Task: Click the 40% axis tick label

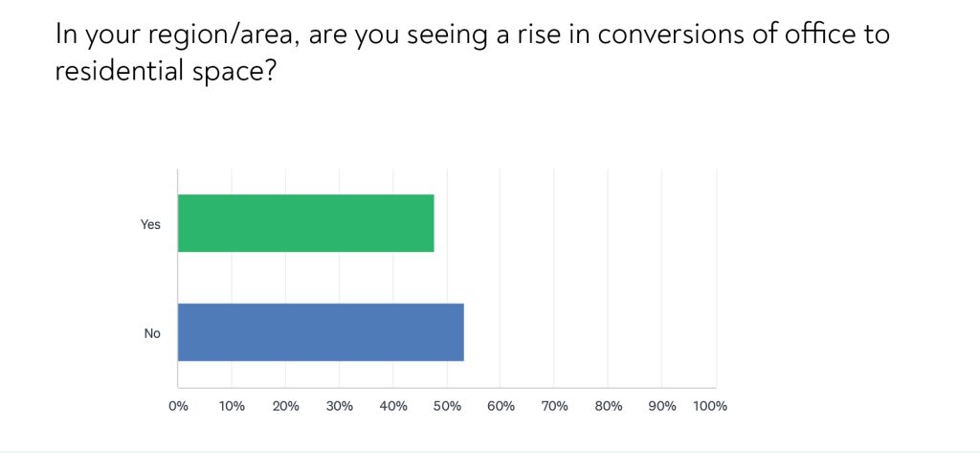Action: [393, 406]
